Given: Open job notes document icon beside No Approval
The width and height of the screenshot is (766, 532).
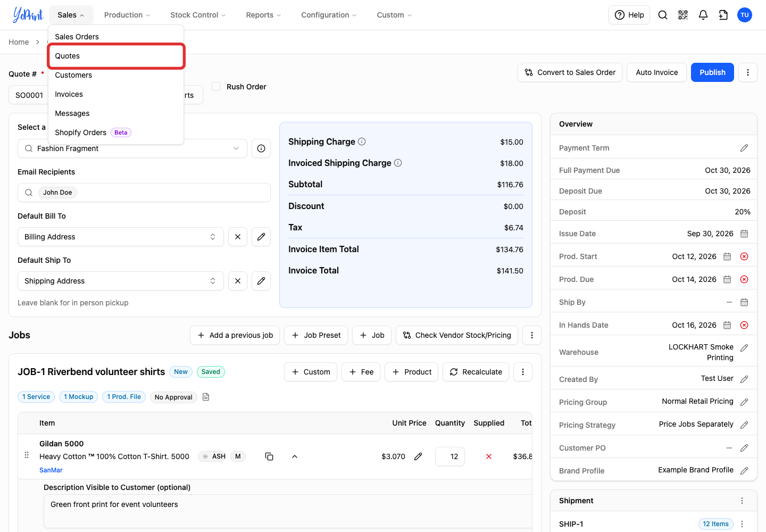Looking at the screenshot, I should click(206, 397).
